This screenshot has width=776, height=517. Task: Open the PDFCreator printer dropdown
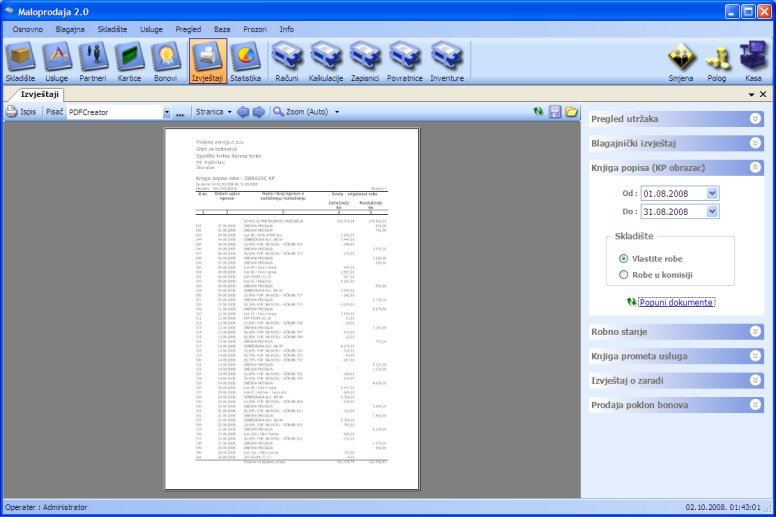coord(166,112)
